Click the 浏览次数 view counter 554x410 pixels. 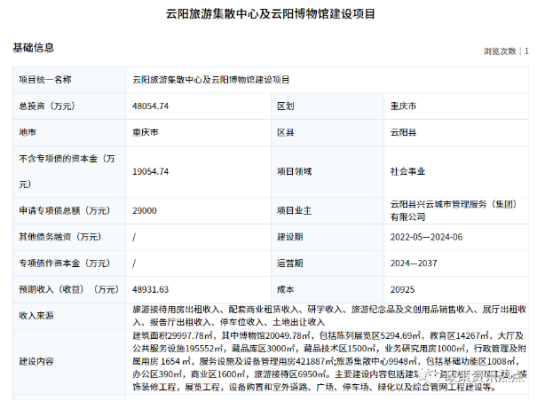pyautogui.click(x=506, y=51)
